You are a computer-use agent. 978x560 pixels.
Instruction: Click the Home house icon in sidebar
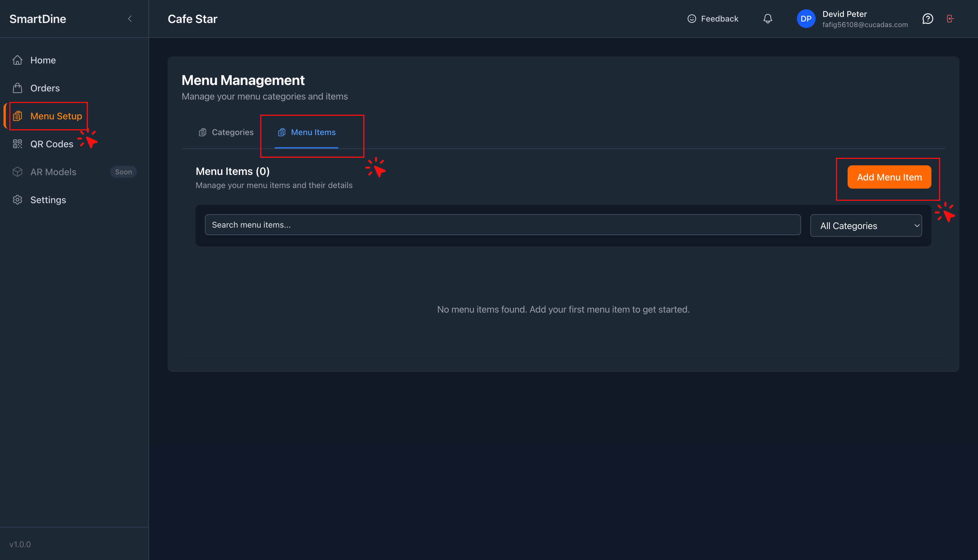tap(17, 60)
